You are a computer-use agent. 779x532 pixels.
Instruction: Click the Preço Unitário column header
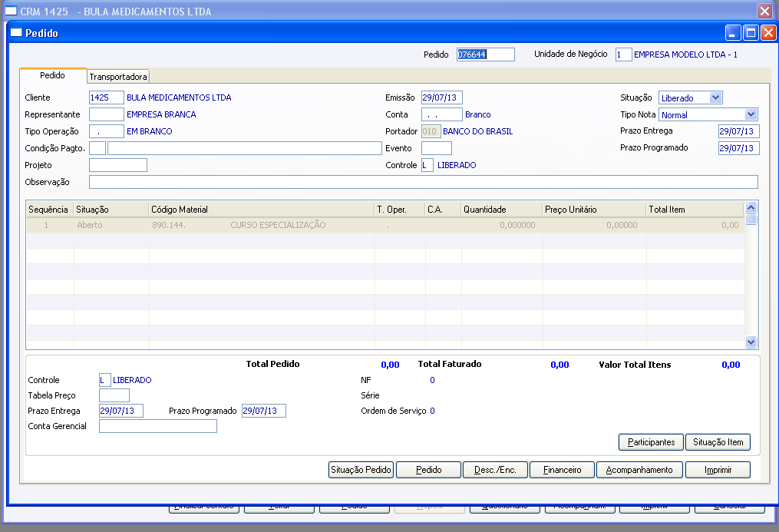pos(594,209)
